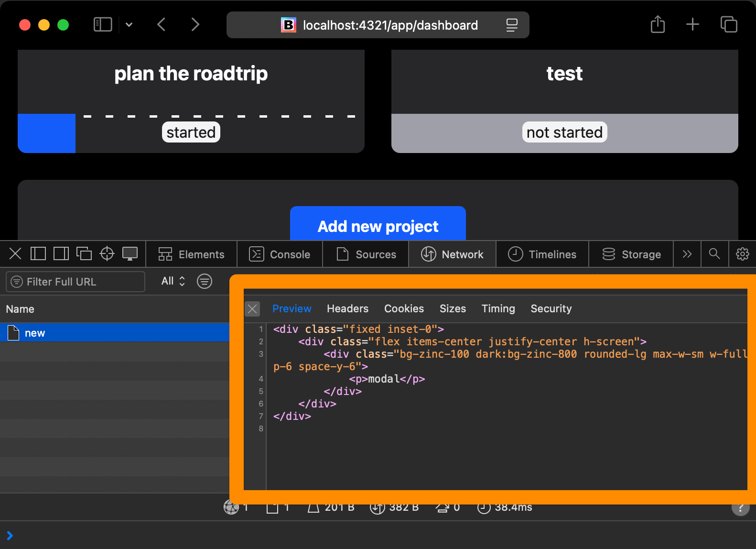Click the address bar showing localhost:4321/app/dashboard
Image resolution: width=756 pixels, height=549 pixels.
pos(378,25)
